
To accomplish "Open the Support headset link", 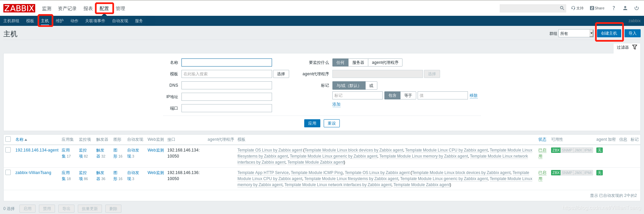I will [577, 8].
